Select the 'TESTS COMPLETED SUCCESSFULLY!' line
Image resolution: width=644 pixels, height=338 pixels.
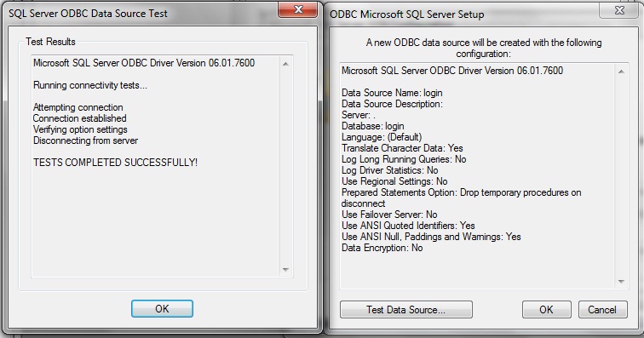(x=115, y=163)
